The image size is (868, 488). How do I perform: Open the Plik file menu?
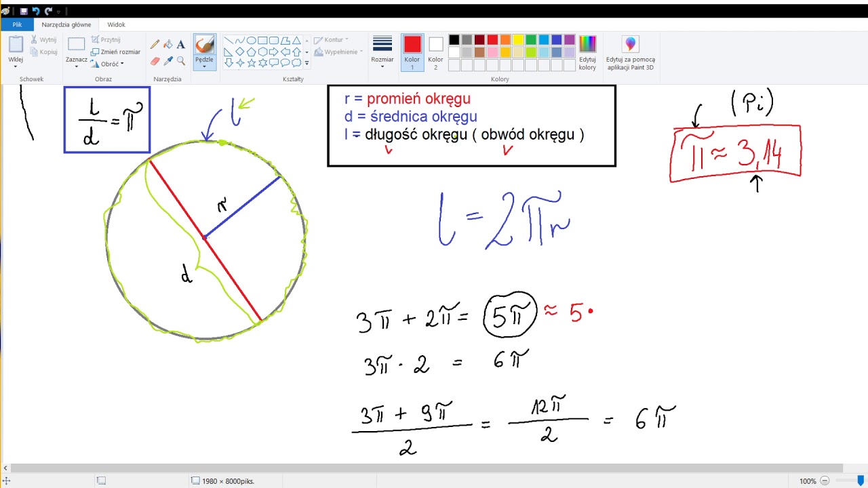pos(17,24)
